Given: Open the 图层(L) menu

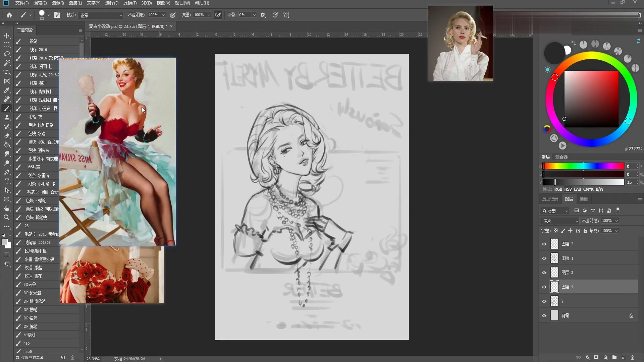Looking at the screenshot, I should click(x=75, y=3).
